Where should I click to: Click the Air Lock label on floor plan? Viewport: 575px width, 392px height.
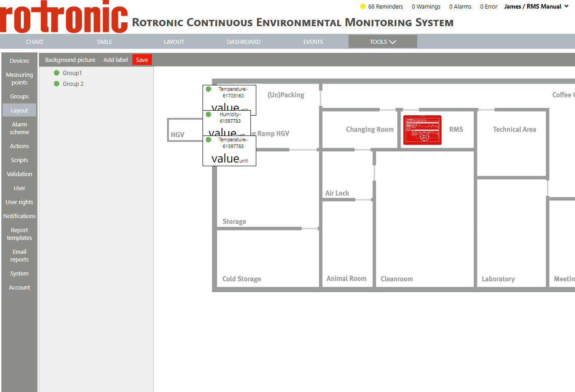pos(337,193)
